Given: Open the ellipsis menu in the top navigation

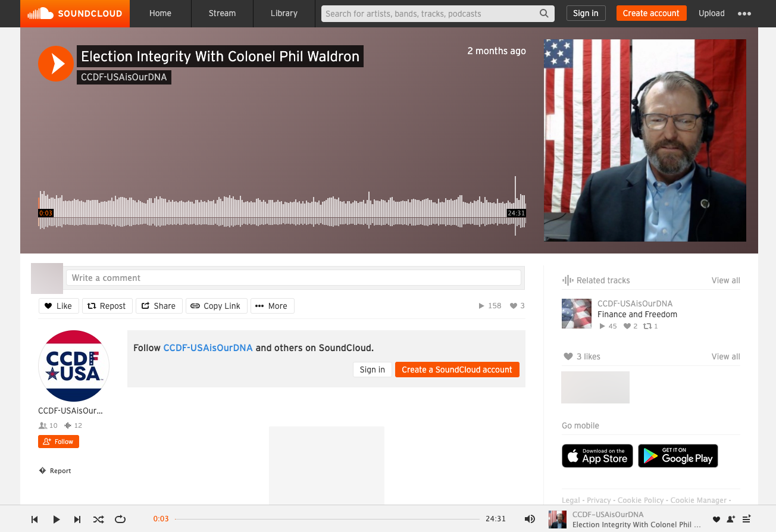Looking at the screenshot, I should (x=744, y=12).
